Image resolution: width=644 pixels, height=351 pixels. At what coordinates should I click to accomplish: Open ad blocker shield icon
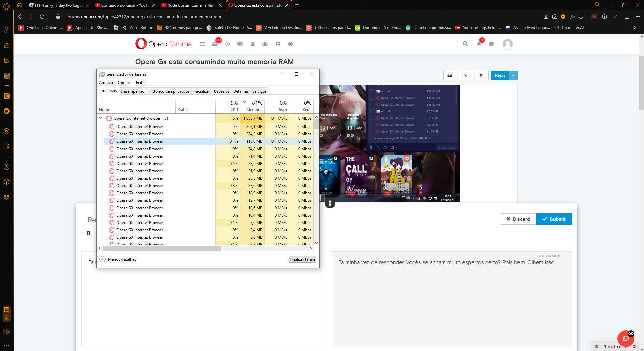563,17
